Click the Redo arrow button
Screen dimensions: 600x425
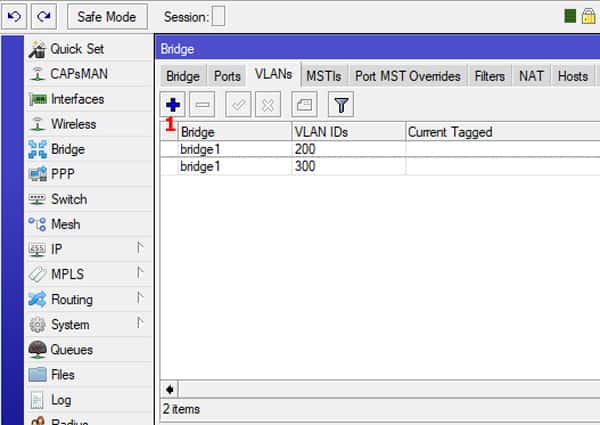click(x=44, y=16)
